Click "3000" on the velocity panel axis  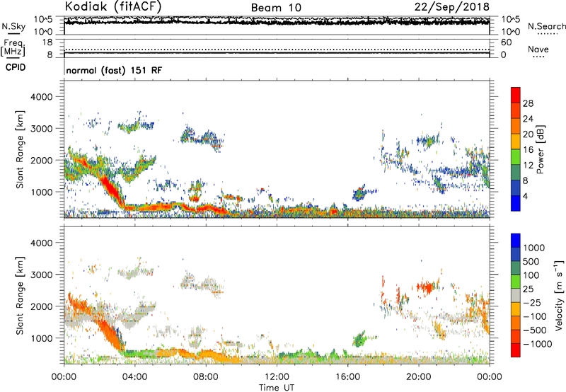click(x=42, y=275)
